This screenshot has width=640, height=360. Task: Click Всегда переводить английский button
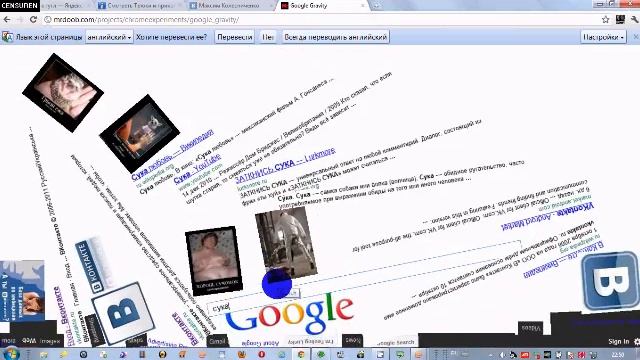[x=336, y=37]
